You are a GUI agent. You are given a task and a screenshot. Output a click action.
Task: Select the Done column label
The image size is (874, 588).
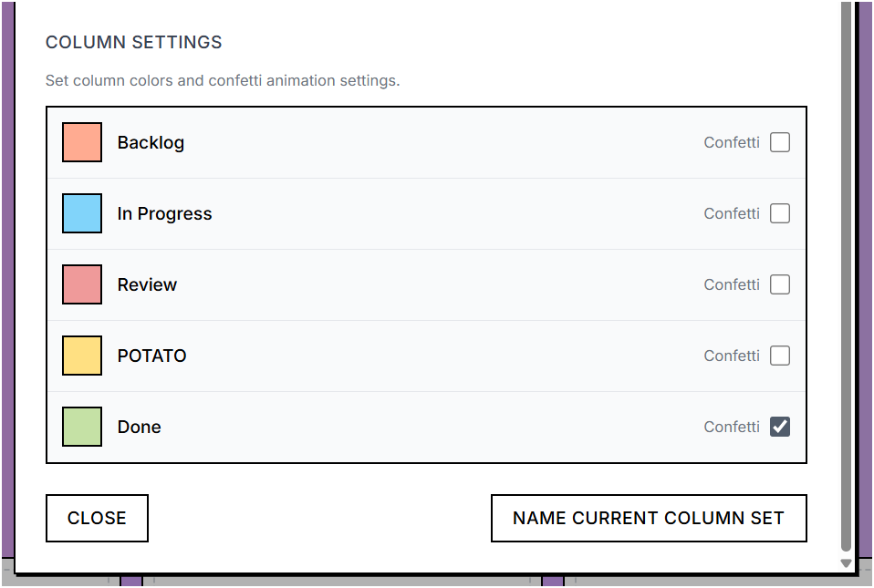pos(139,427)
